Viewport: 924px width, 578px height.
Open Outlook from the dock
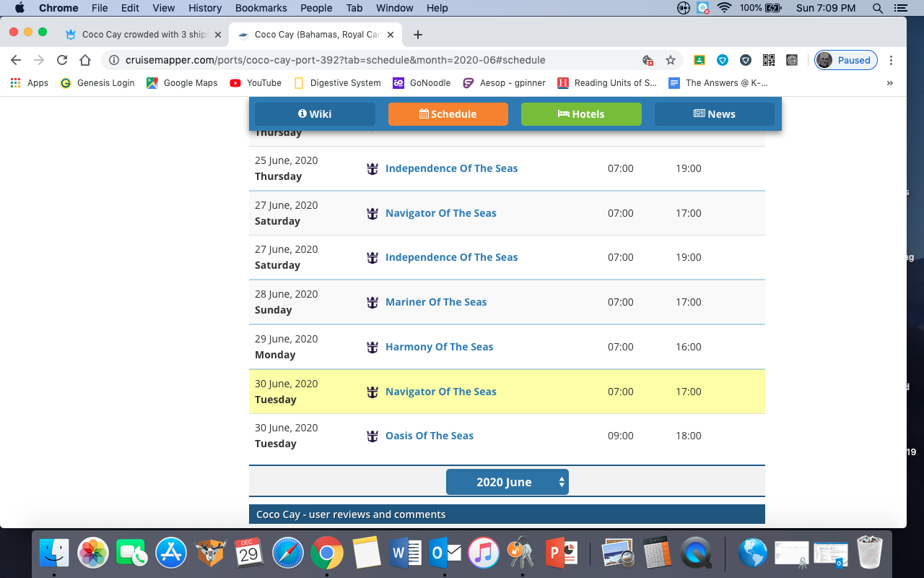(444, 554)
